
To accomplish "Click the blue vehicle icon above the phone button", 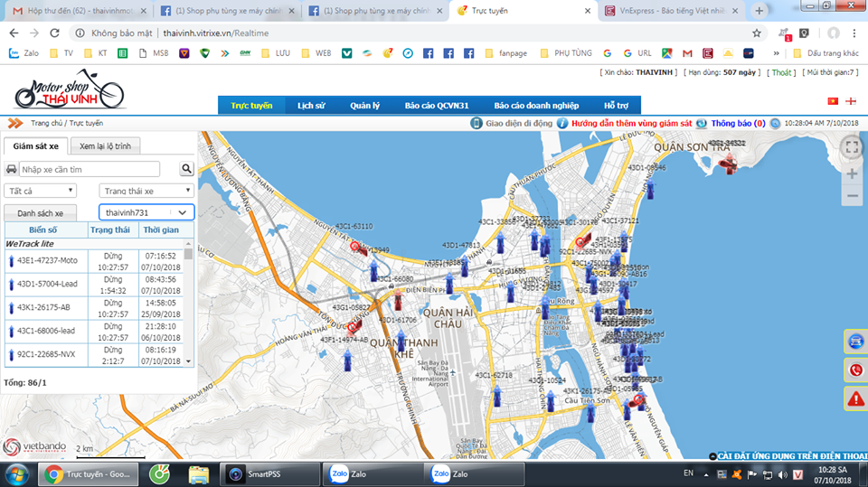I will pyautogui.click(x=855, y=342).
